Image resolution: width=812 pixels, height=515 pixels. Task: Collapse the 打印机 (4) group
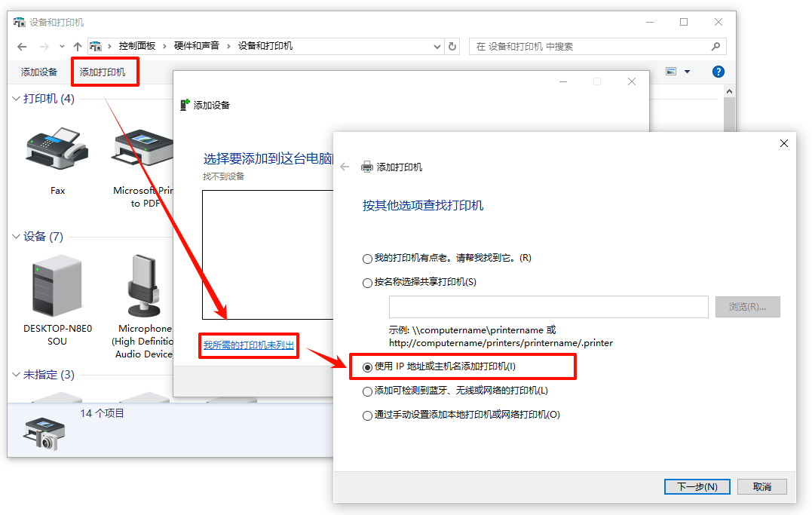(16, 99)
